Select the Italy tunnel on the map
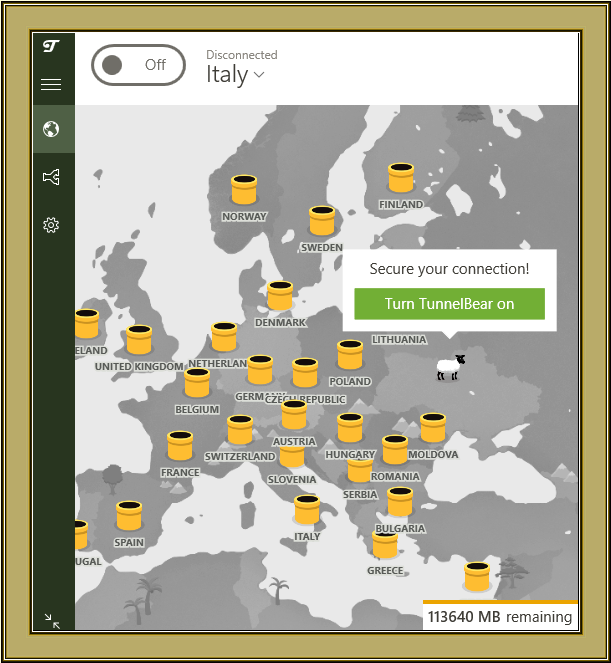This screenshot has height=663, width=611. coord(307,510)
